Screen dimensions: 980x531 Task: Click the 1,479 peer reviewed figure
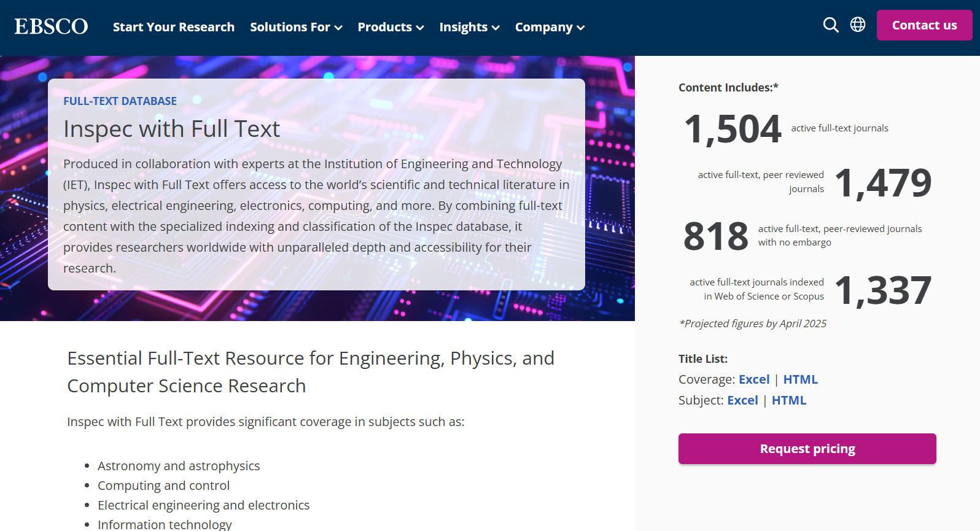[x=884, y=182]
